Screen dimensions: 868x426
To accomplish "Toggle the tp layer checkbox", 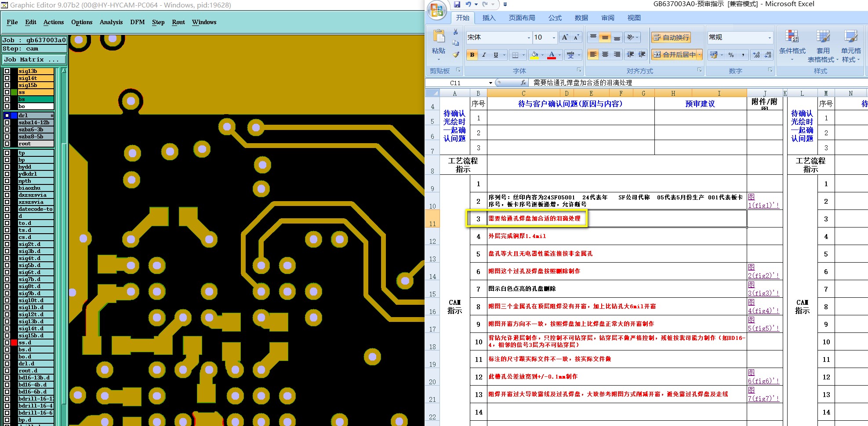I will (x=7, y=153).
